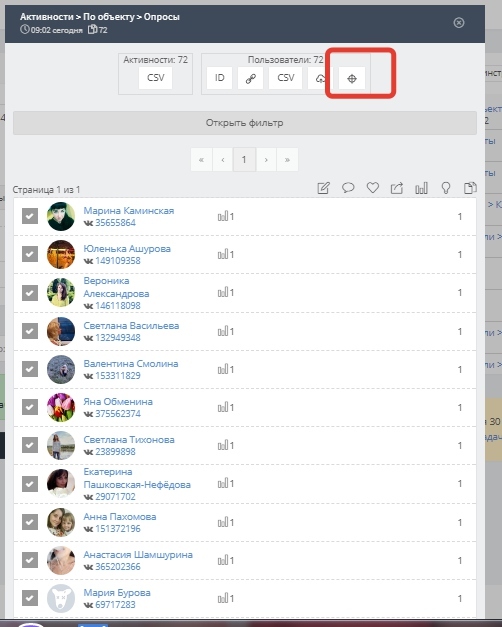The height and width of the screenshot is (627, 502).
Task: Open Светлана Васильева profile link
Action: [131, 325]
